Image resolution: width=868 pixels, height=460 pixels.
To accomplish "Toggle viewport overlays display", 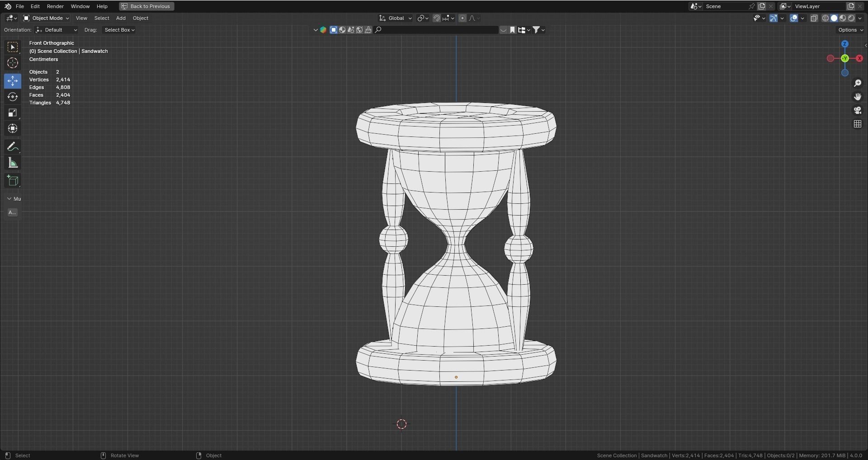I will [x=793, y=18].
